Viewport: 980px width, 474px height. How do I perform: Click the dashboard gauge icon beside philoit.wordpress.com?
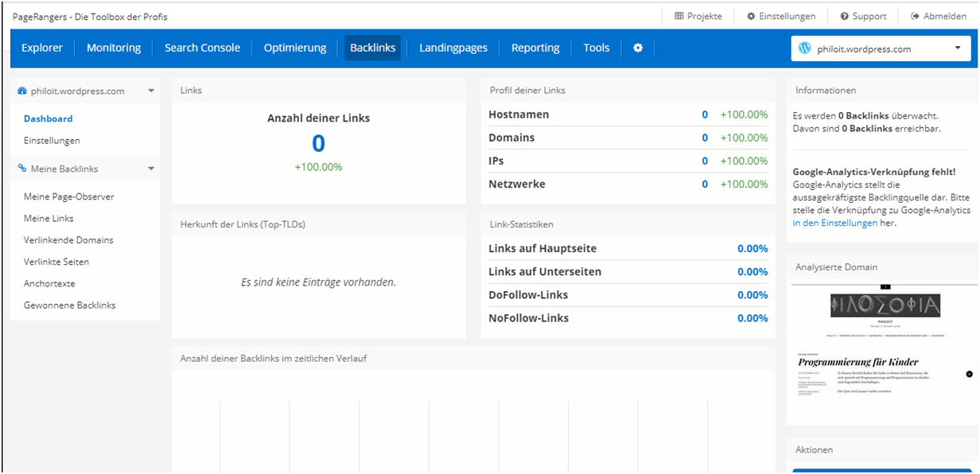tap(22, 91)
